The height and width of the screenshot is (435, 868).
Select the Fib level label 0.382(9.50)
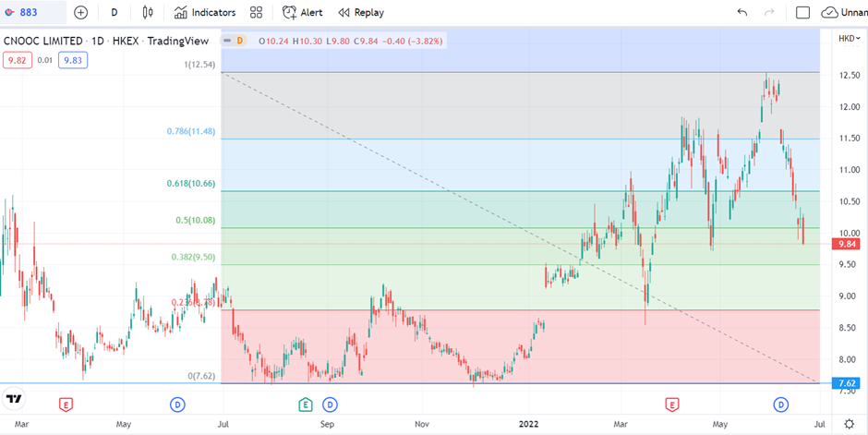tap(193, 257)
